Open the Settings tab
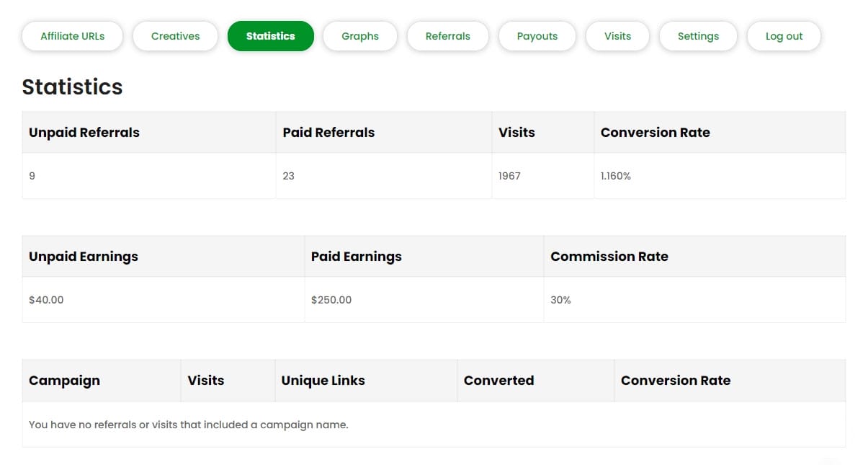The image size is (868, 465). 698,36
